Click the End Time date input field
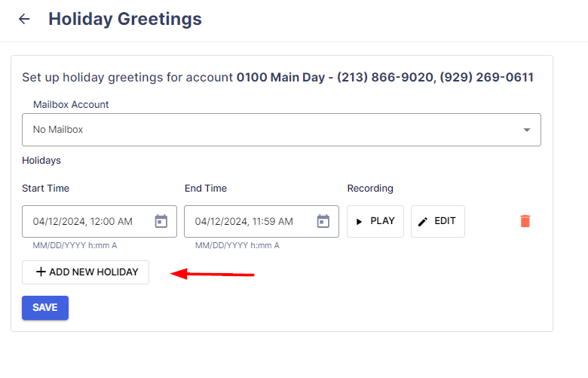 tap(262, 222)
